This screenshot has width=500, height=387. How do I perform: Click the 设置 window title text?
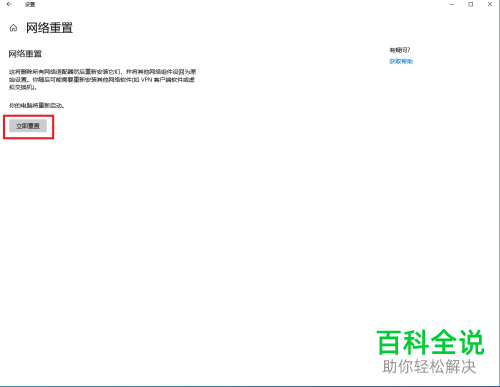[30, 4]
